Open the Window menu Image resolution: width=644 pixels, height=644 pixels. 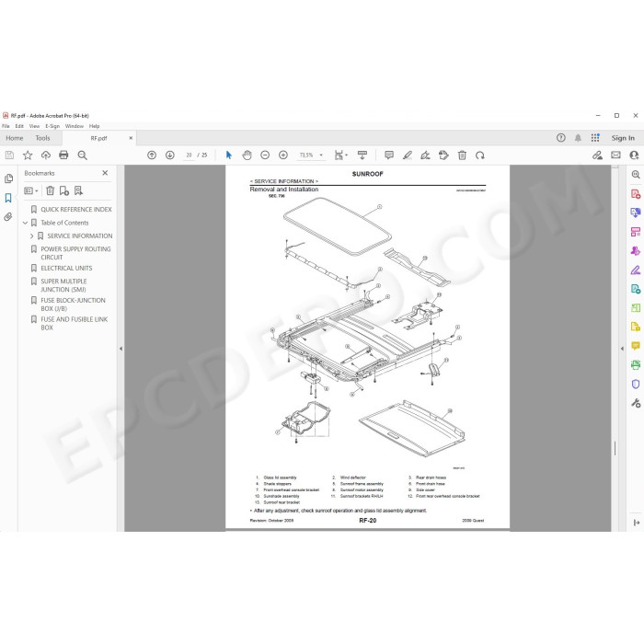point(74,126)
